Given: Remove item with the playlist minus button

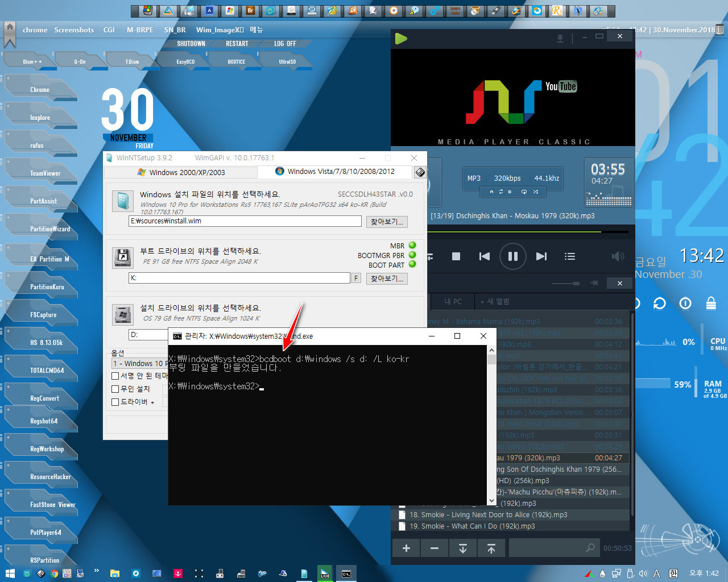Looking at the screenshot, I should coord(435,548).
